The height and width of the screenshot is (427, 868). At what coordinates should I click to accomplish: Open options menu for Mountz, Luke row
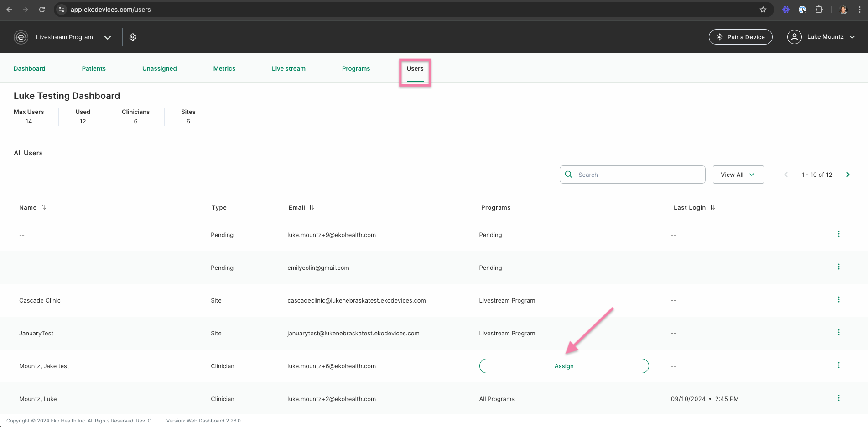click(838, 398)
